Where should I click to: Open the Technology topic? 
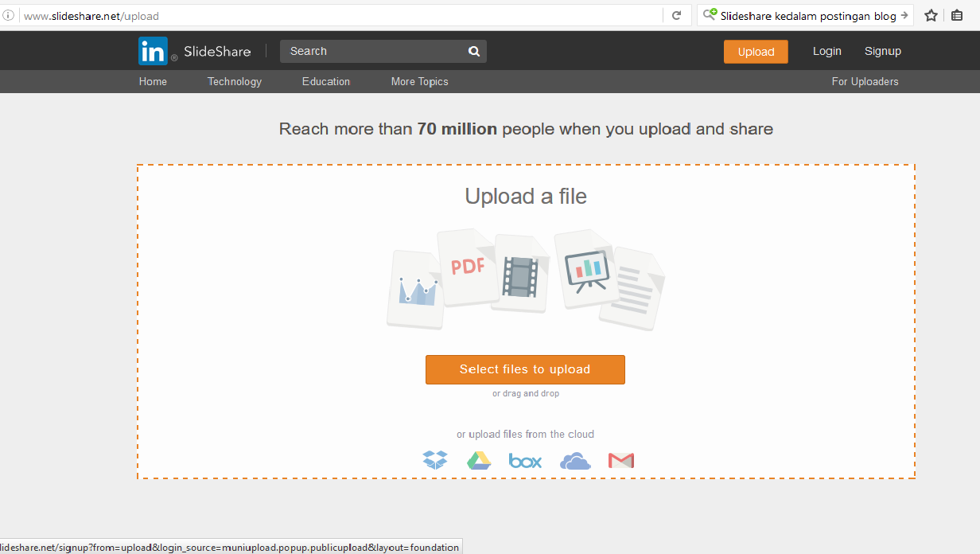coord(235,81)
